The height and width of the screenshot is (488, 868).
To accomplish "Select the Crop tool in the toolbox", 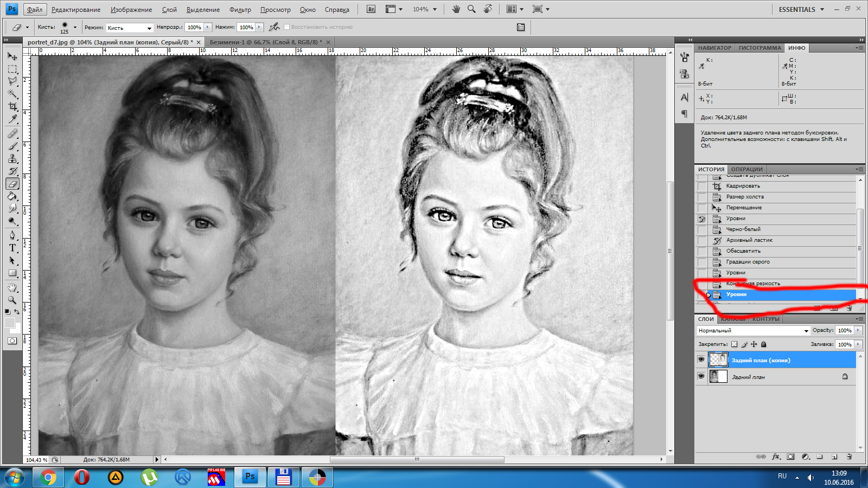I will [12, 106].
